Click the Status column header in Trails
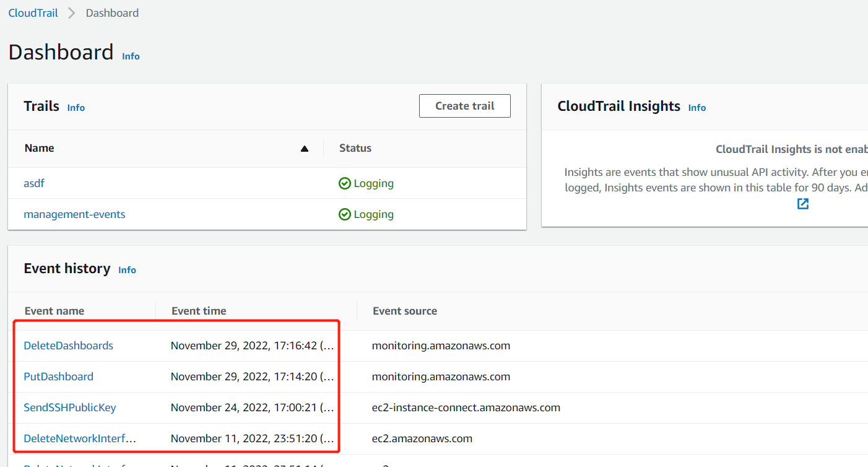Screen dimensions: 868x467 tap(355, 148)
